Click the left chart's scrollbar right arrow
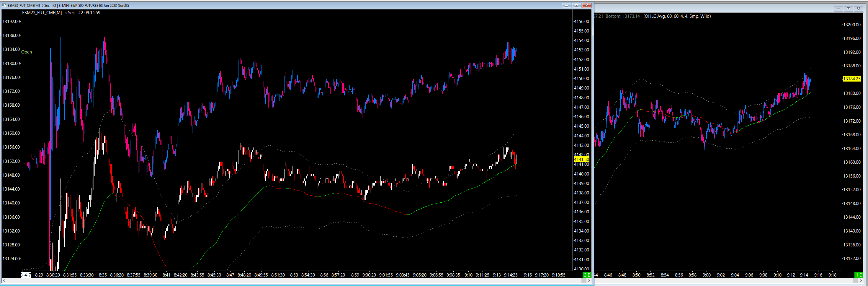868x286 pixels. [589, 281]
